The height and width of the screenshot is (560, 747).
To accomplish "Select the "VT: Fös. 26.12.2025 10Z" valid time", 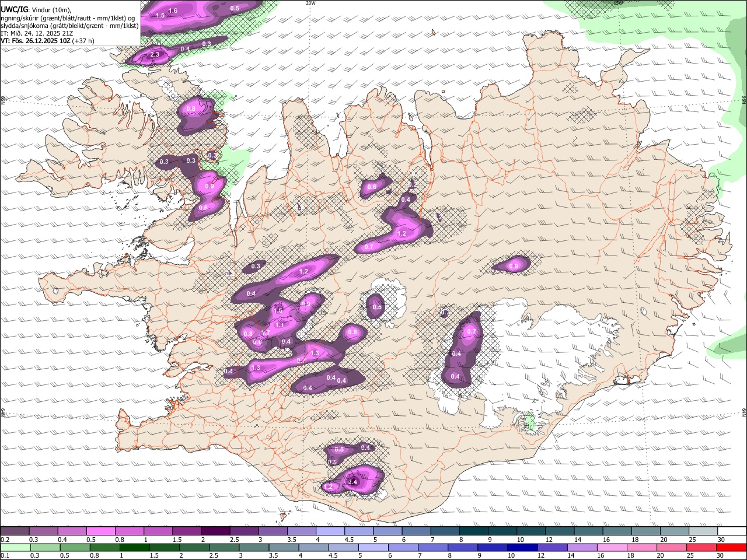I will pyautogui.click(x=36, y=41).
